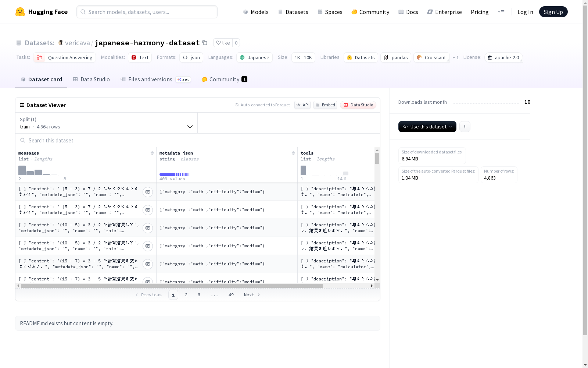
Task: Click the Croissant library tag
Action: click(x=432, y=57)
